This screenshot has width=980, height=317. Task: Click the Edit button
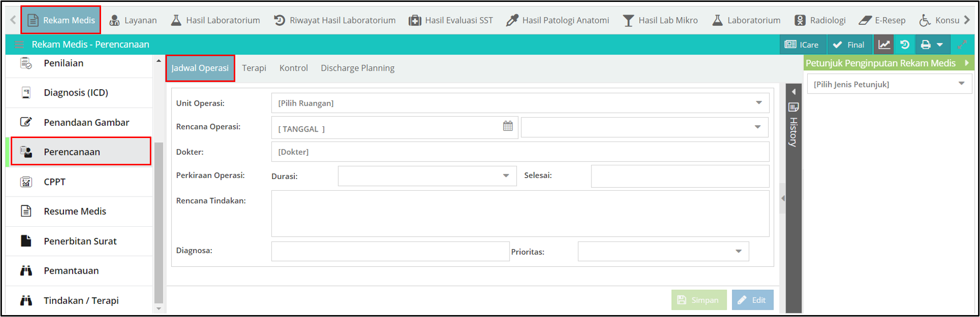(753, 300)
